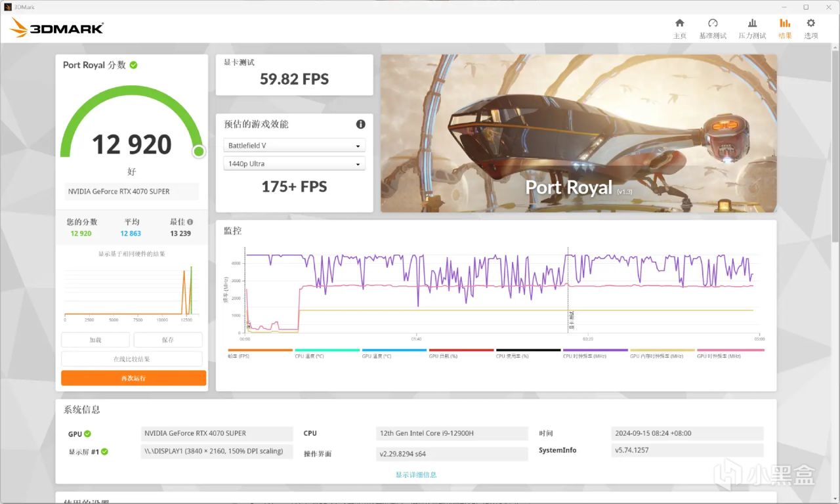
Task: Switch to the 结果 results tab
Action: pos(785,29)
